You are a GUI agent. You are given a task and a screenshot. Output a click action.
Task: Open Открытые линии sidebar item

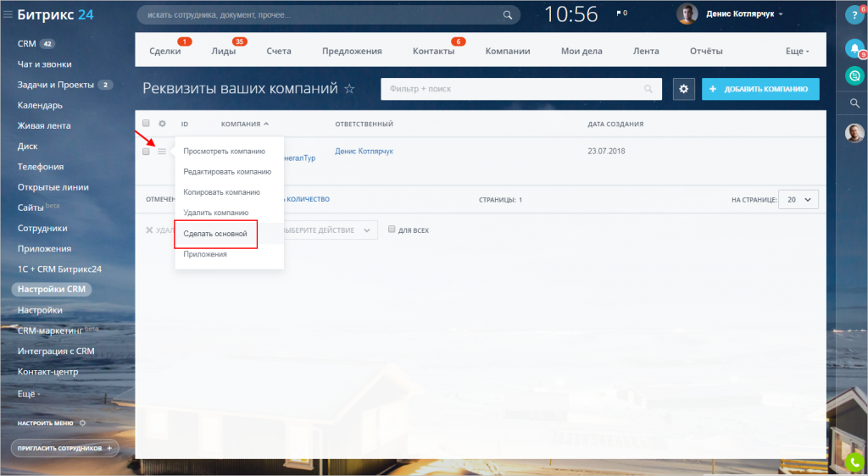coord(53,187)
